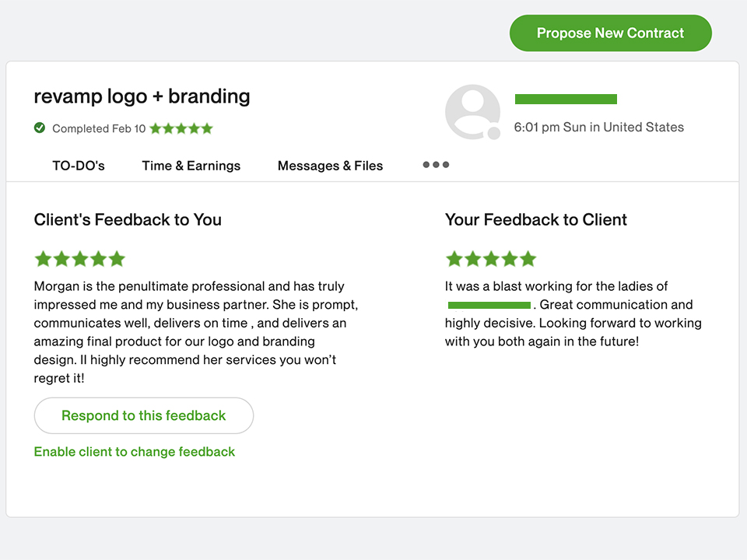The image size is (747, 560).
Task: Click the Your Feedback to Client heading
Action: coord(536,219)
